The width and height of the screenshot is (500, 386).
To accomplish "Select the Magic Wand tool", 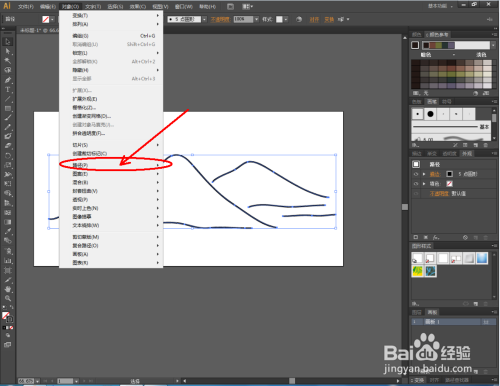I will pos(8,61).
